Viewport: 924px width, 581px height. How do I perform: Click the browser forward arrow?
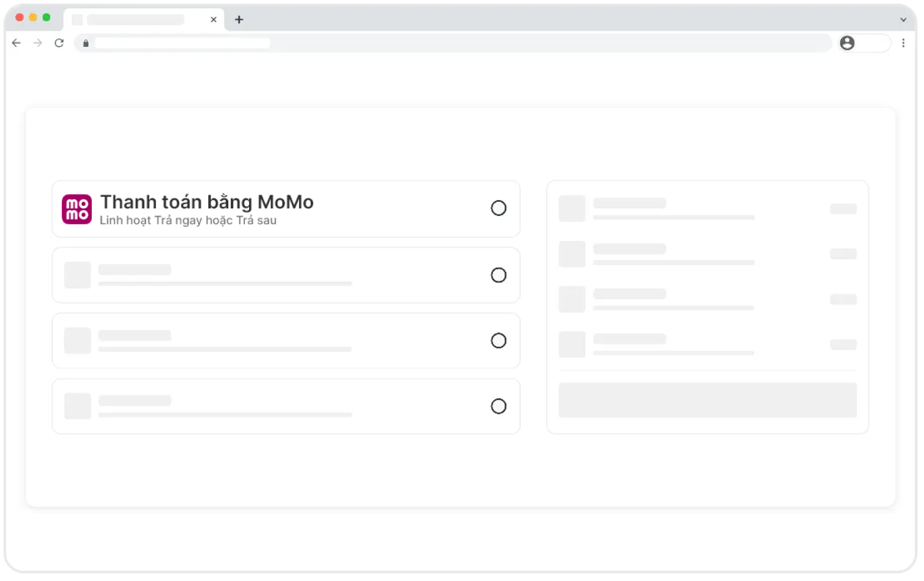38,43
